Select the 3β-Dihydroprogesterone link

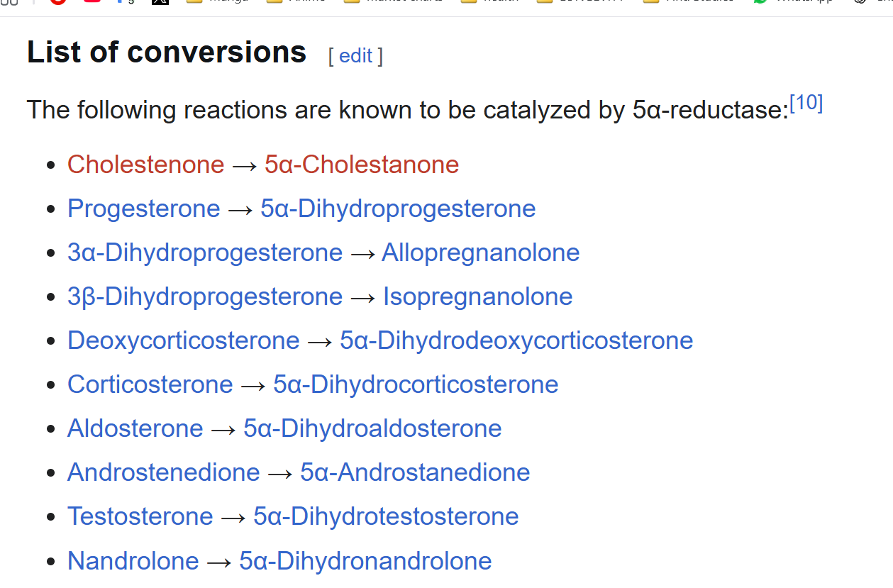(x=204, y=296)
